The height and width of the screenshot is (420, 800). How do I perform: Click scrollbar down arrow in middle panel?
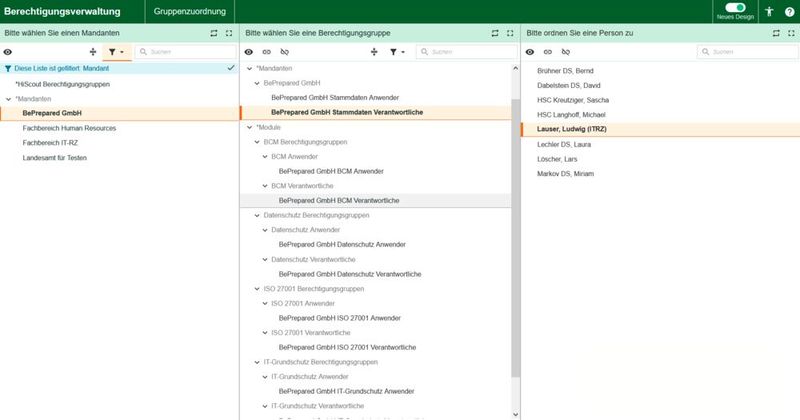click(x=515, y=415)
